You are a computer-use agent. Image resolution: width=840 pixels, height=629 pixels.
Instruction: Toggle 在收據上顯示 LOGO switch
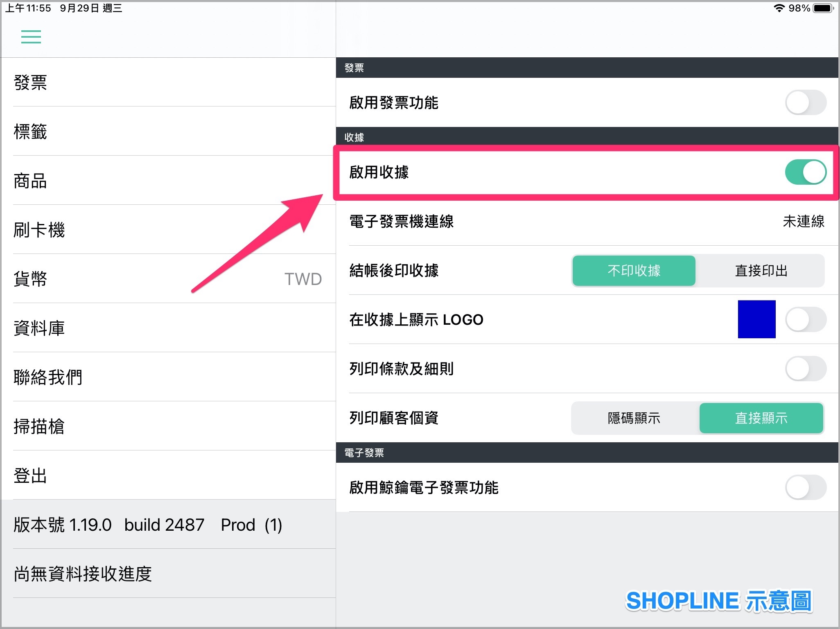[805, 319]
